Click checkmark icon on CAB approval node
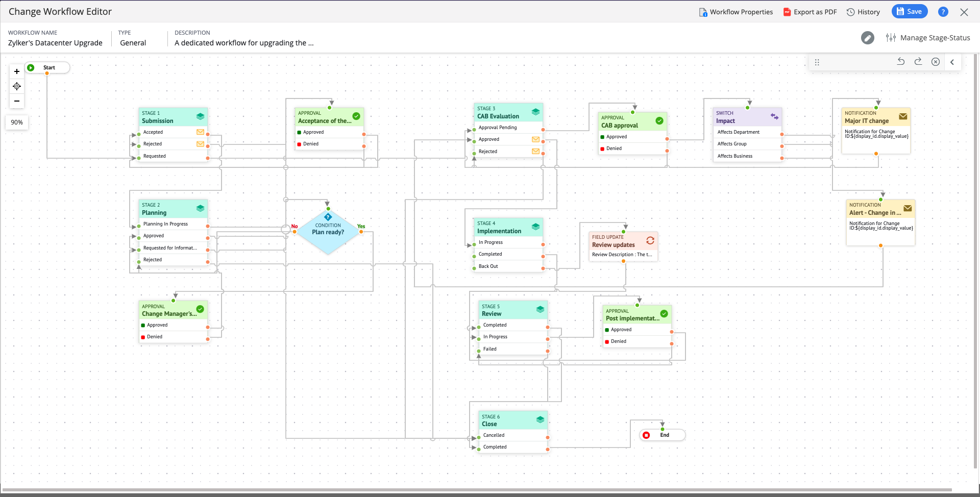980x497 pixels. pos(659,121)
